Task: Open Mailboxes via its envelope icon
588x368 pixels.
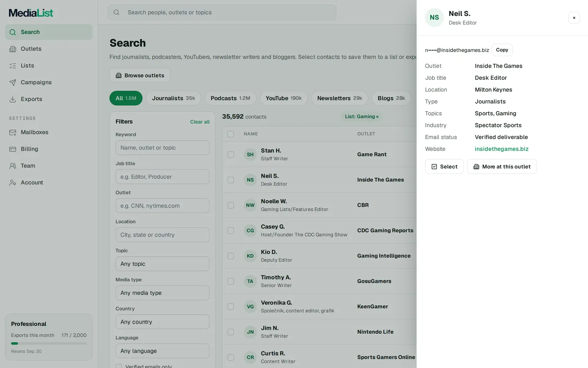Action: point(13,132)
